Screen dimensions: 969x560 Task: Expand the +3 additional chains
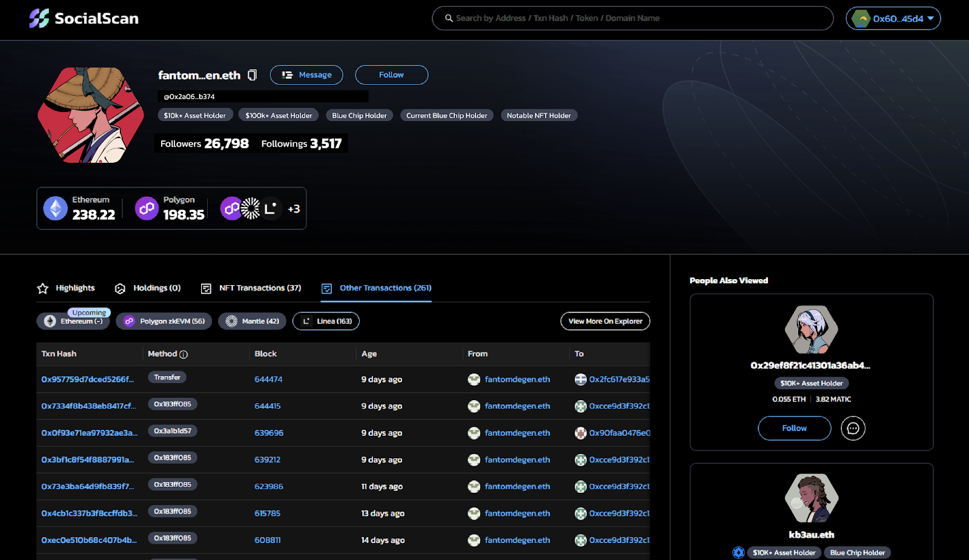tap(294, 209)
